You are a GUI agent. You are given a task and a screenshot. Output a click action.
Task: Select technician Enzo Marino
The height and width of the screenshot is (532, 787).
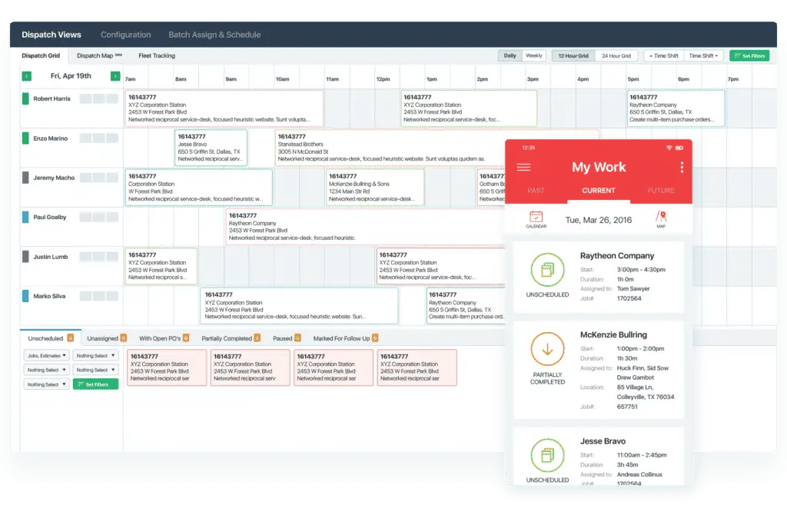click(x=50, y=138)
